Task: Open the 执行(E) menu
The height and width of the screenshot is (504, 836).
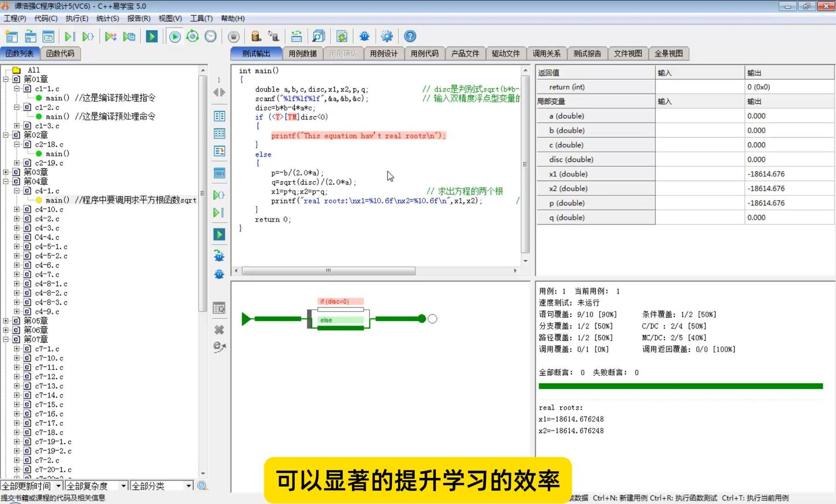Action: 77,18
